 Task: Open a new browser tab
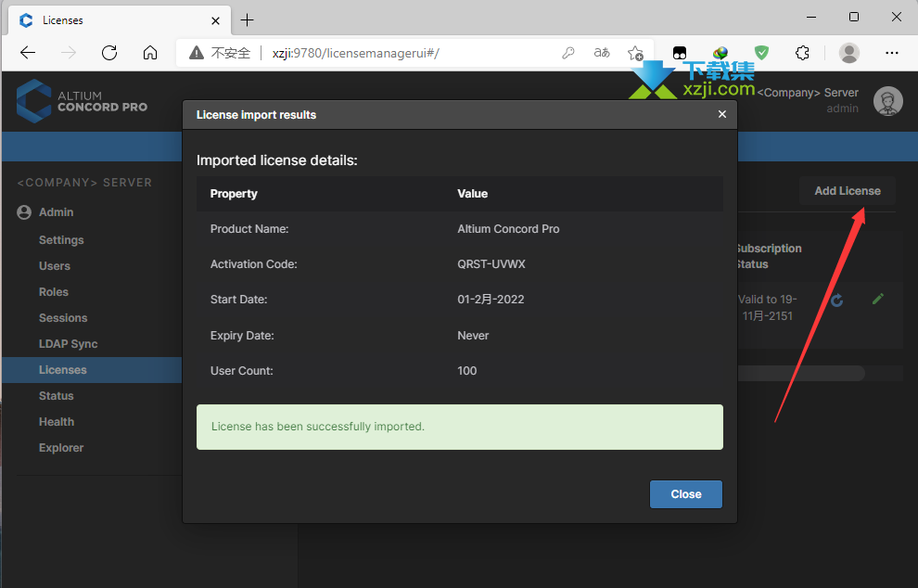click(x=247, y=19)
